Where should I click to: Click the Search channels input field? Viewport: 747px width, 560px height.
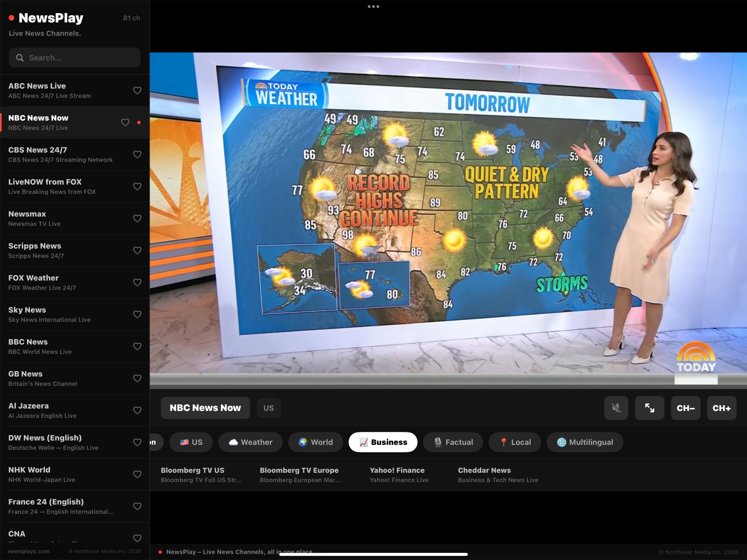(x=74, y=57)
